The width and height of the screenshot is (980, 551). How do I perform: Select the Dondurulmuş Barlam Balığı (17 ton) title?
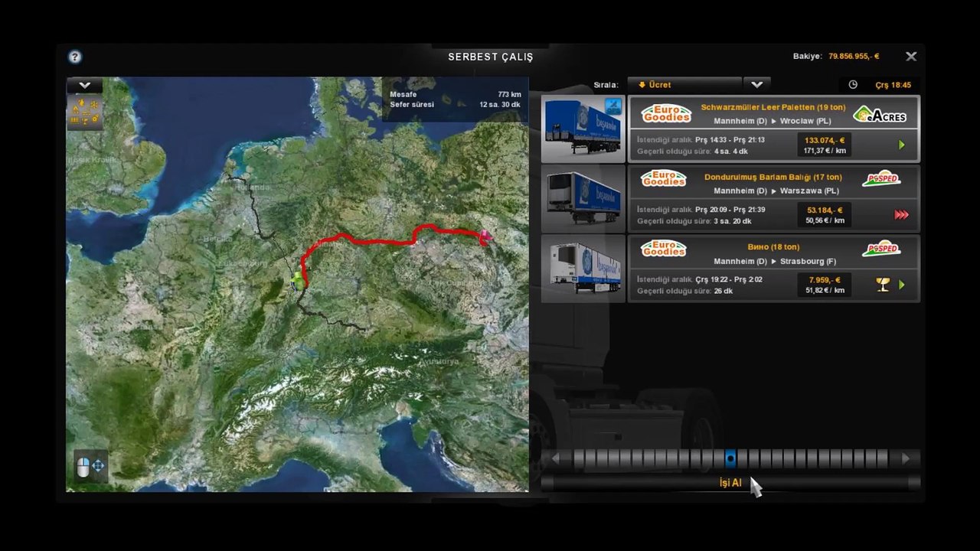[x=773, y=178]
